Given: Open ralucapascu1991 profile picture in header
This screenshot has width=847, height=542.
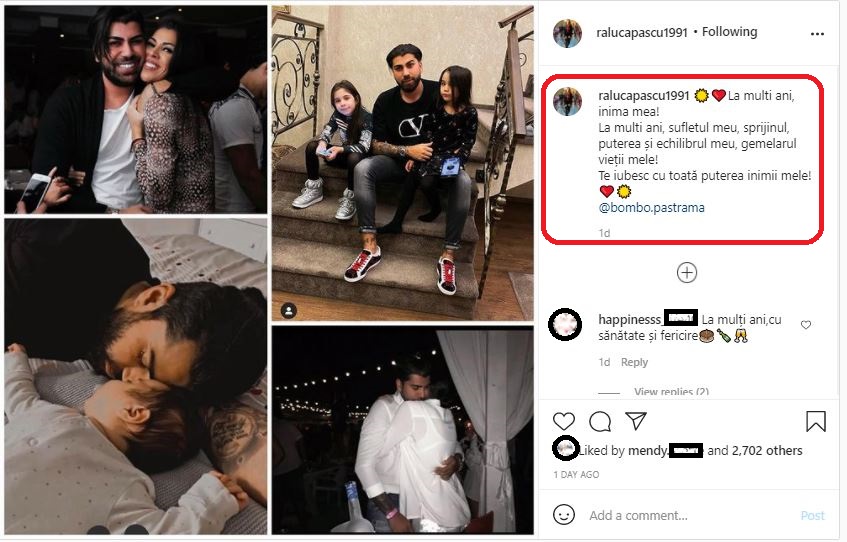Looking at the screenshot, I should (567, 33).
